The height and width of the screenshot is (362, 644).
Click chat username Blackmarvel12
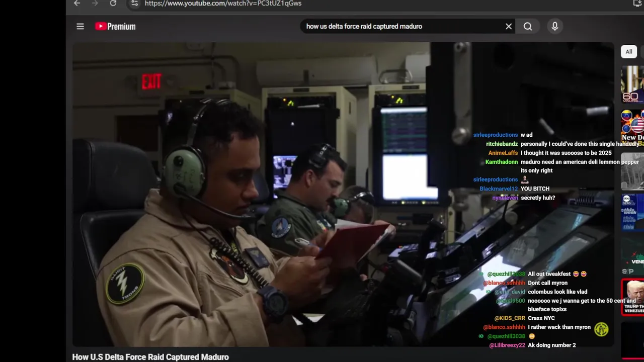499,189
